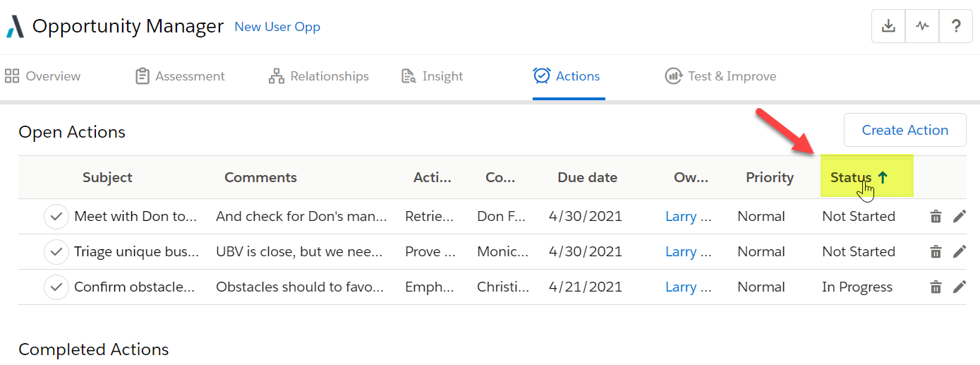Edit the 'Confirm obstacle...' action pencil
The width and height of the screenshot is (980, 365).
click(959, 287)
